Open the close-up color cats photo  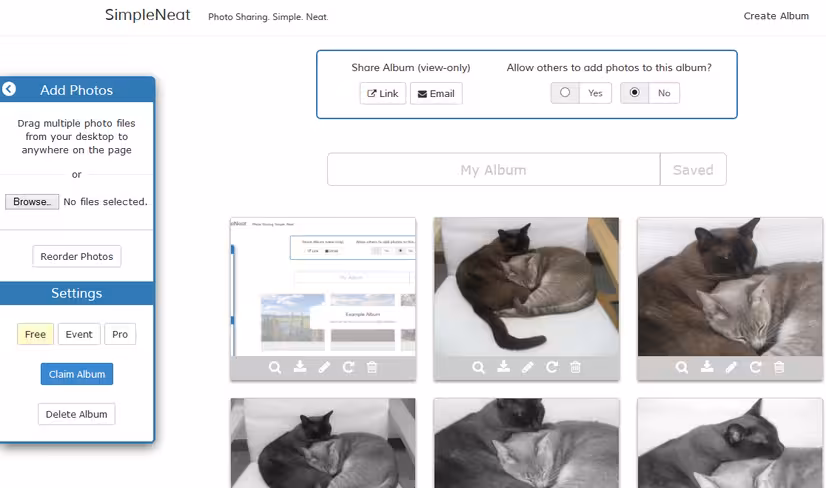pos(730,287)
